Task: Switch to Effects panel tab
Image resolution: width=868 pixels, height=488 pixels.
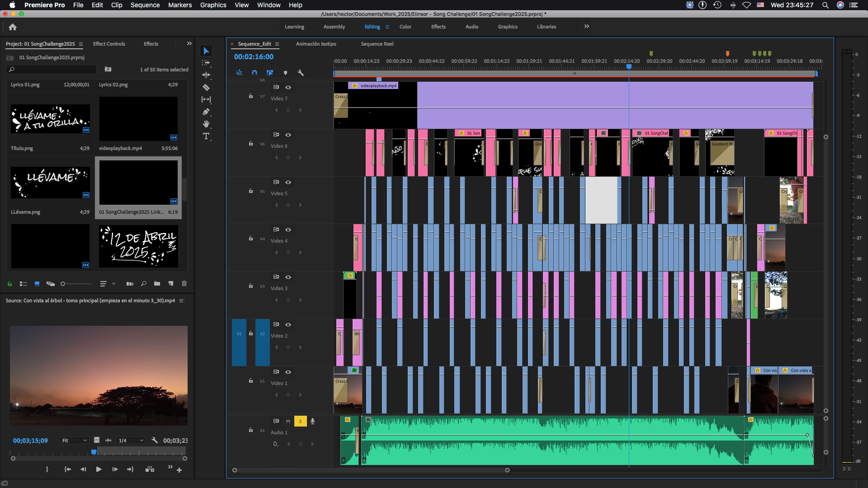Action: point(151,44)
